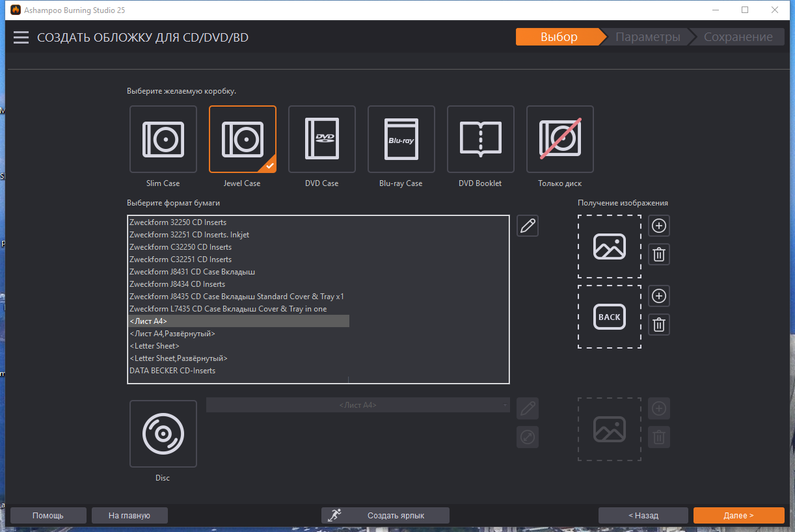Screen dimensions: 795x532
Task: Go to the Сохранение step tab
Action: 738,37
